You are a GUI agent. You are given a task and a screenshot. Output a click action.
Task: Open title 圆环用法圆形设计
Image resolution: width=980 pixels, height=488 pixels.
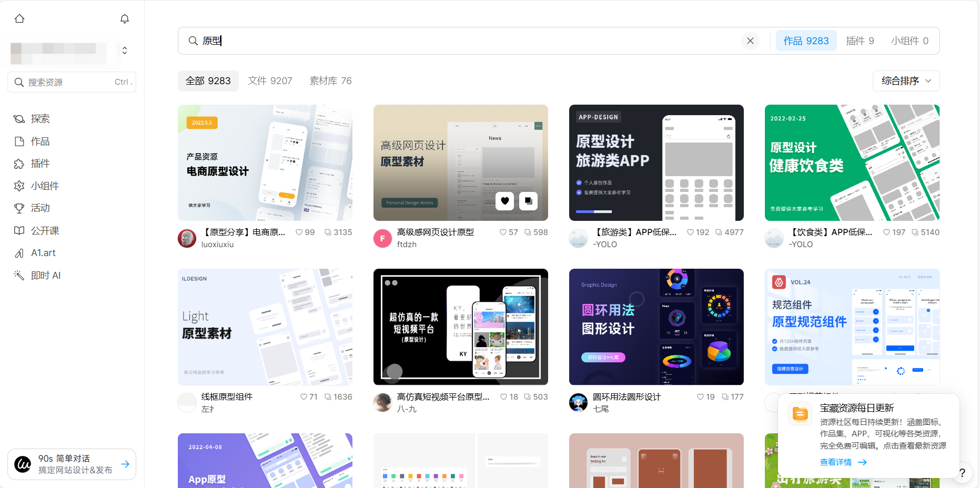tap(627, 397)
